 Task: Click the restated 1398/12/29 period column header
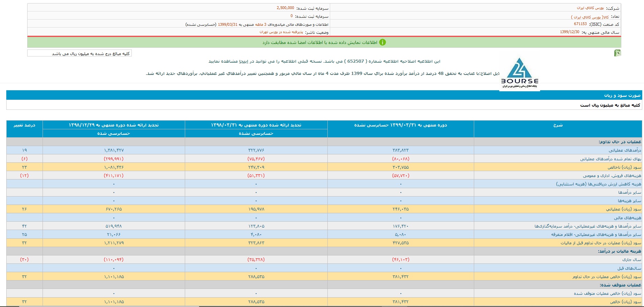pos(114,125)
